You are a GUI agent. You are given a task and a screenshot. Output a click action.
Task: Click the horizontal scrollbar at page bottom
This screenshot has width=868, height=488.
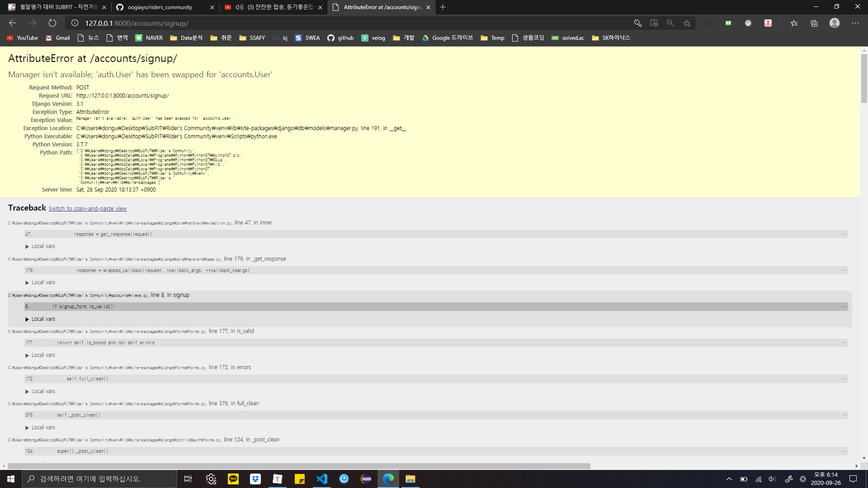[298, 466]
